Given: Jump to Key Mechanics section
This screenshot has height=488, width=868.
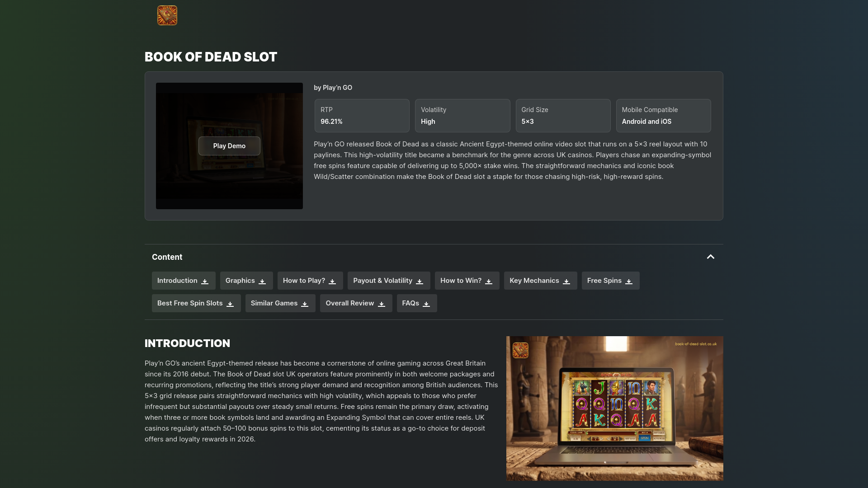Looking at the screenshot, I should tap(540, 281).
